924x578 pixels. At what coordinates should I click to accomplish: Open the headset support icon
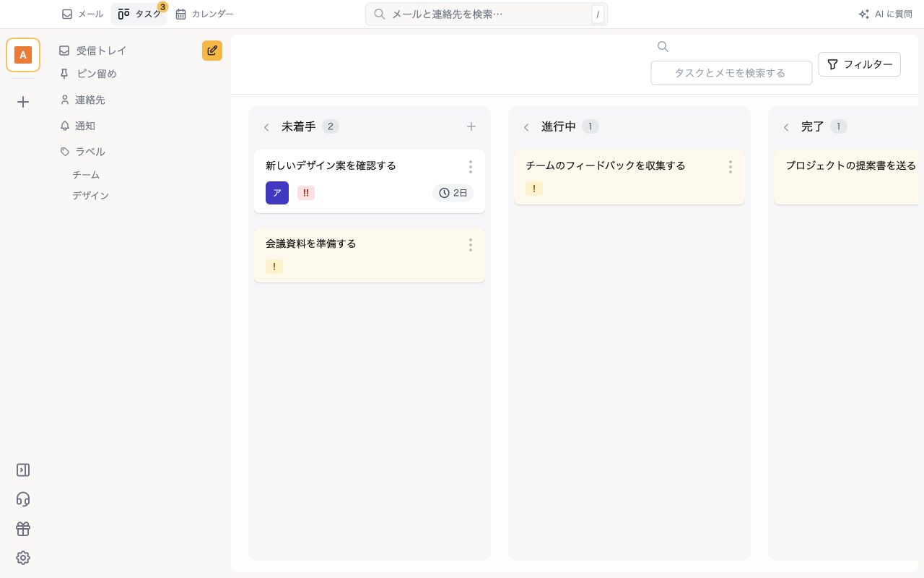pos(23,499)
